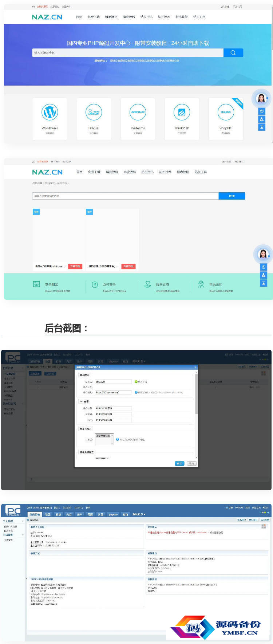Switch to the 设置 tab in the admin dashboard
Viewport: 273px width, 644px height.
coord(48,514)
